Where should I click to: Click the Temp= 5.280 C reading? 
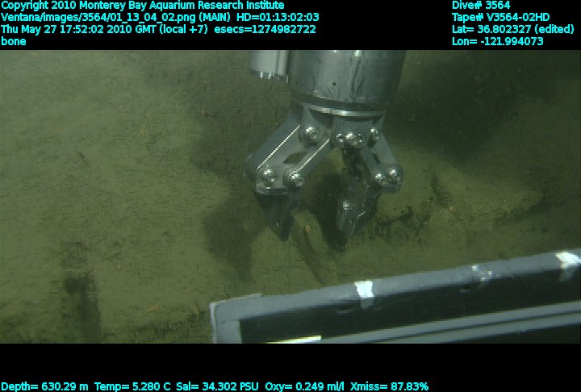132,387
